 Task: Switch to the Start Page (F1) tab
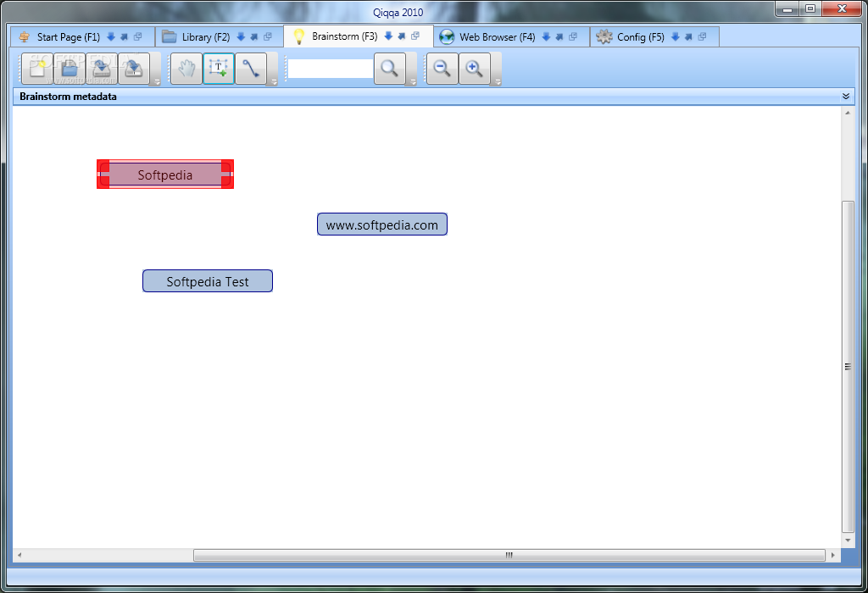point(68,37)
